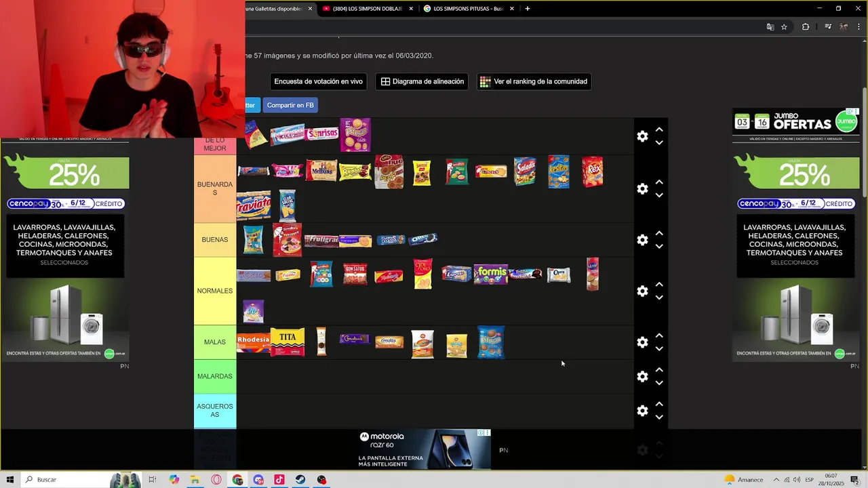
Task: Bookmark this page with star icon
Action: (x=784, y=27)
